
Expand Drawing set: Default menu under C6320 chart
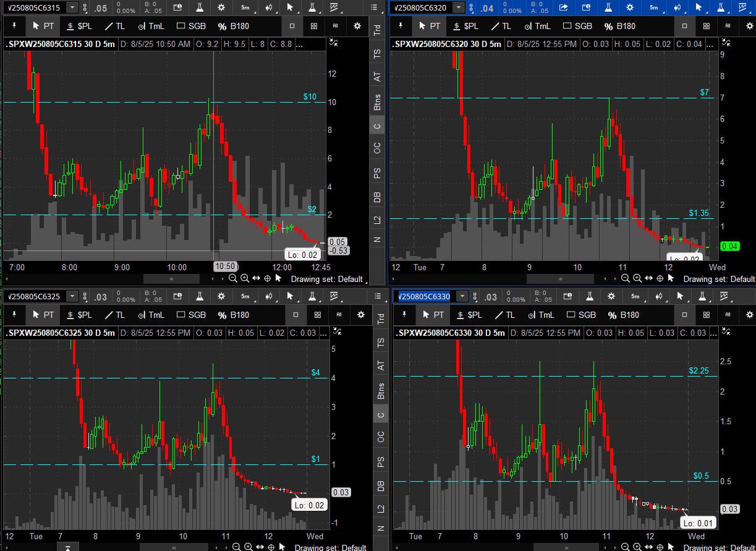pyautogui.click(x=718, y=279)
